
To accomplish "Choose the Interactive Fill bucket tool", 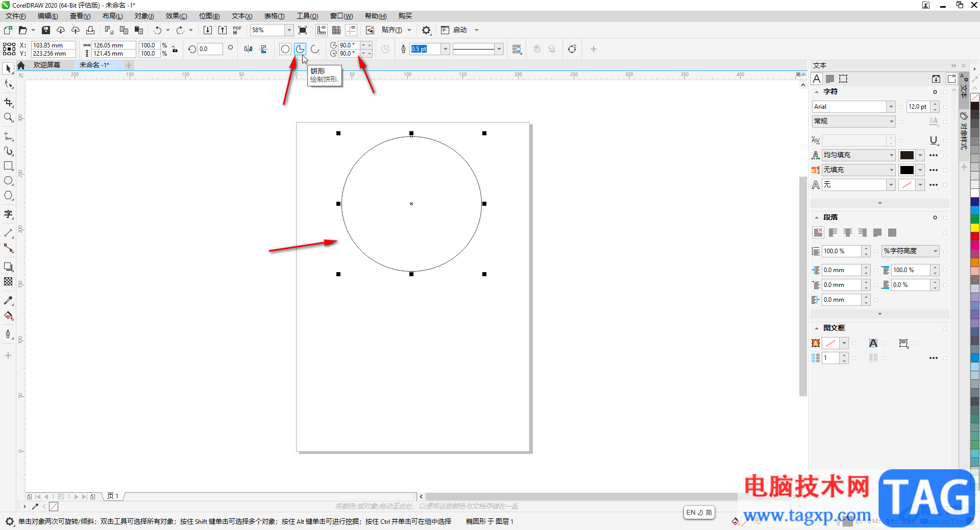I will (x=8, y=316).
